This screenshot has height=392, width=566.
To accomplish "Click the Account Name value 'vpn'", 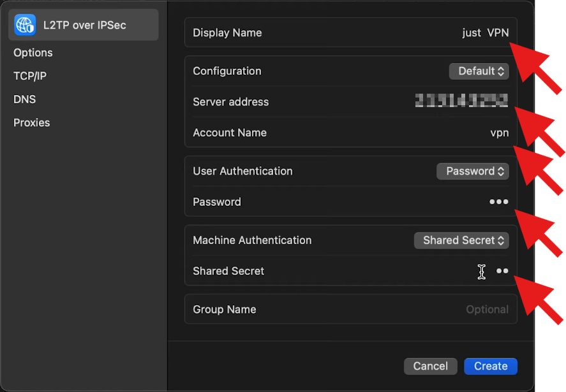I will coord(499,133).
